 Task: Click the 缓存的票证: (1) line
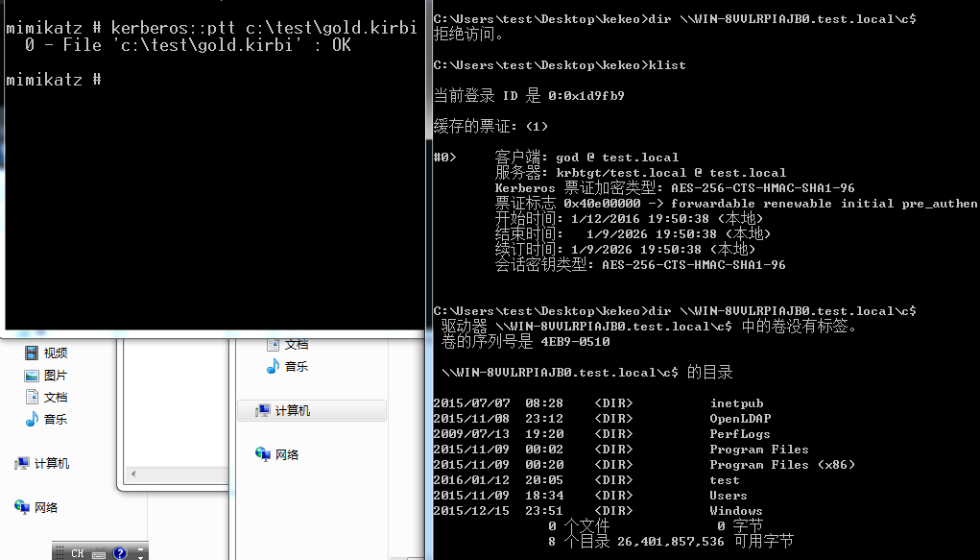490,127
